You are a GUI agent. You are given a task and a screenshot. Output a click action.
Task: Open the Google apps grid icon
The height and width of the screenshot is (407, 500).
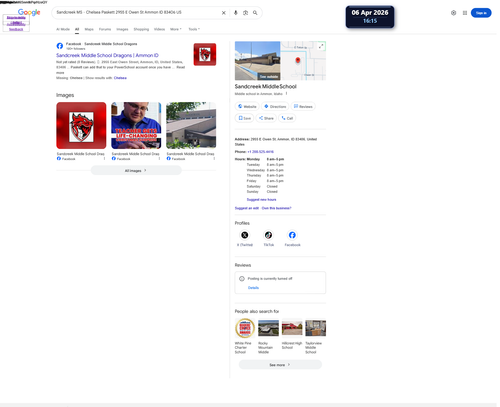pos(465,13)
